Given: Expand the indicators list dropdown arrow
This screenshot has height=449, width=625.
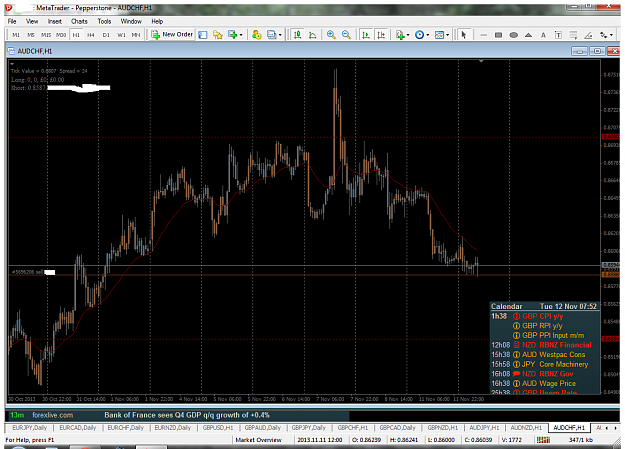Looking at the screenshot, I should coord(408,35).
